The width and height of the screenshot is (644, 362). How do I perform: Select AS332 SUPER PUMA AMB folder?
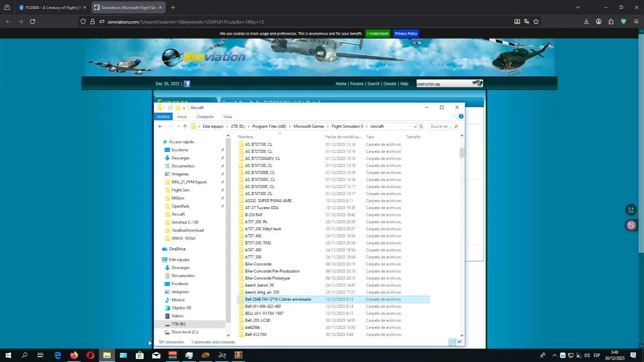coord(268,201)
